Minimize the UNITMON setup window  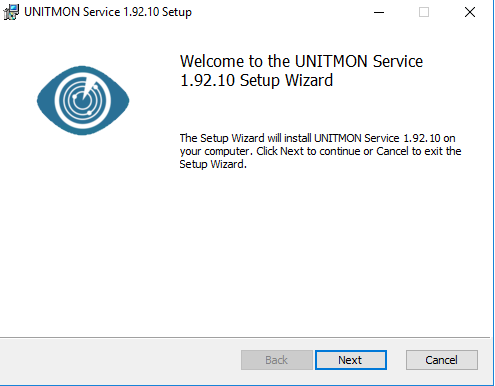[x=379, y=12]
